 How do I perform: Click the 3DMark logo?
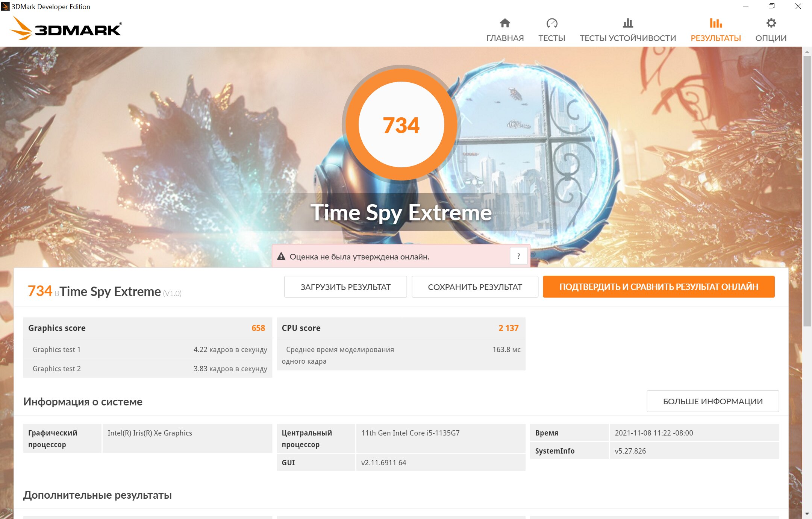66,29
